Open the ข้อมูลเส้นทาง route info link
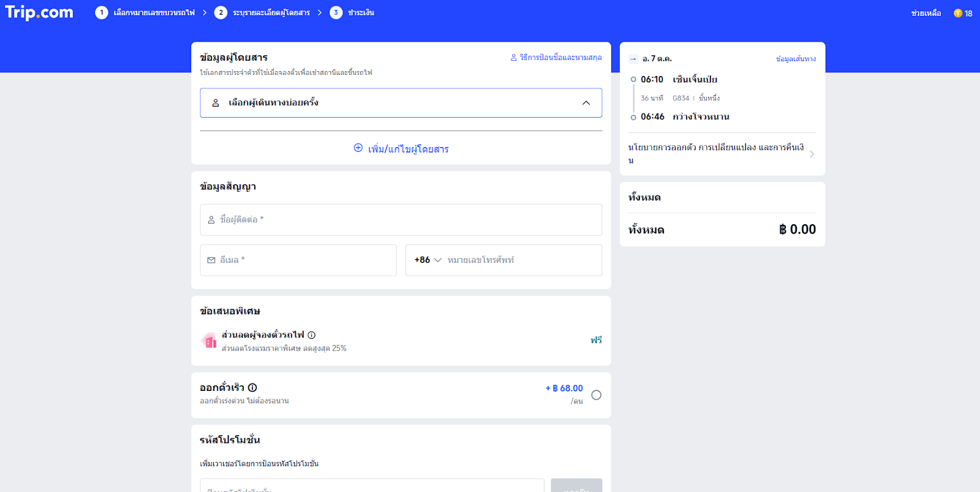 point(796,59)
